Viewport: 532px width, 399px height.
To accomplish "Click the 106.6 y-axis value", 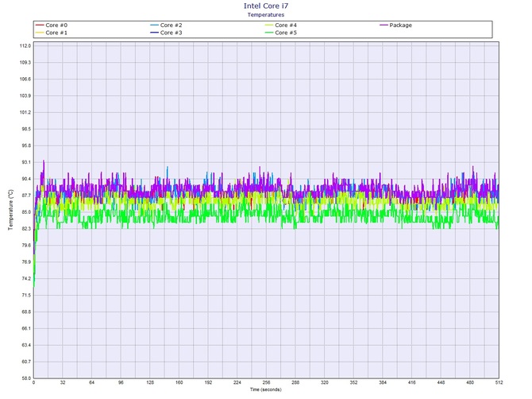I will pos(25,79).
